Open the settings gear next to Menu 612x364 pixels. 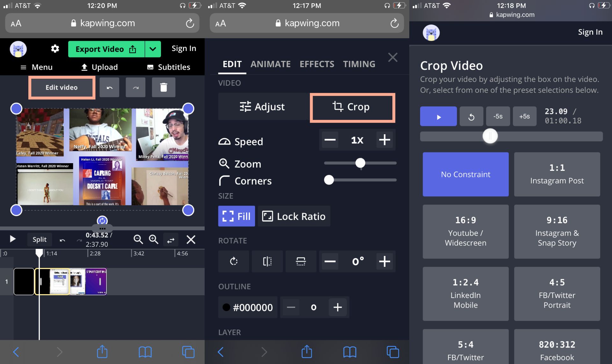click(55, 48)
